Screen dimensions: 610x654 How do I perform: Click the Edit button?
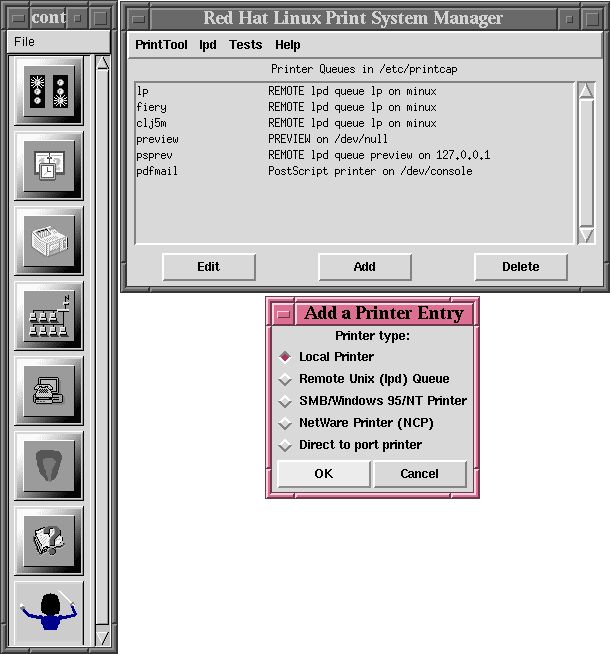(209, 267)
